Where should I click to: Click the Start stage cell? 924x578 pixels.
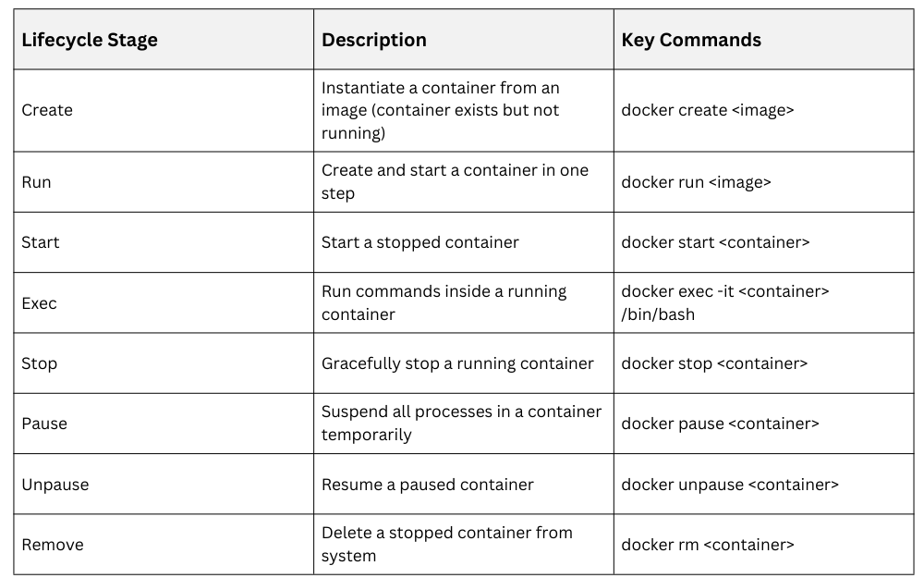(41, 242)
